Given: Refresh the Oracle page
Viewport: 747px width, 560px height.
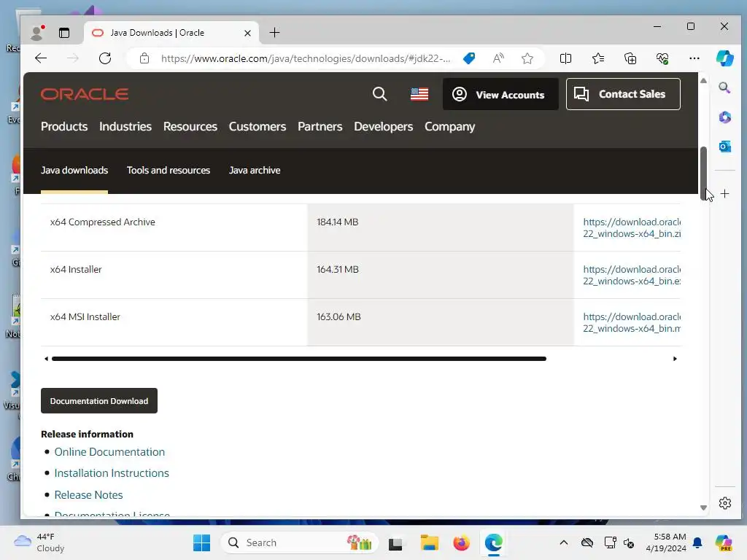Looking at the screenshot, I should [x=105, y=58].
